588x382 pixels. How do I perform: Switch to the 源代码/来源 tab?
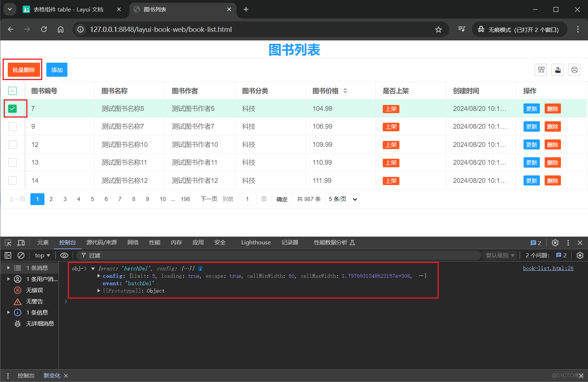click(102, 243)
